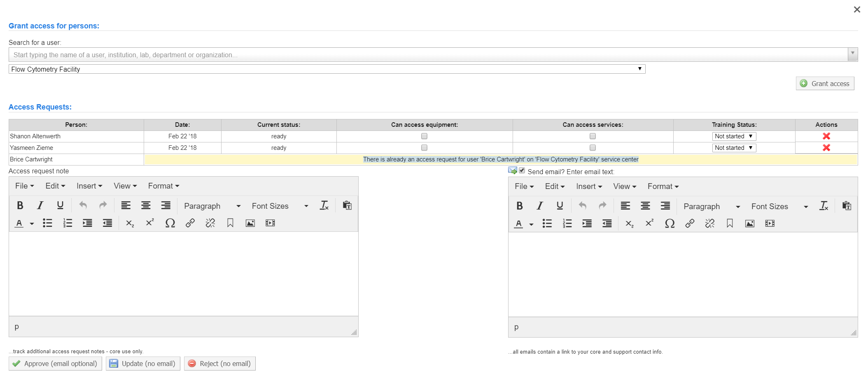Open the Flow Cytometry Facility dropdown
Image resolution: width=868 pixels, height=380 pixels.
click(327, 69)
